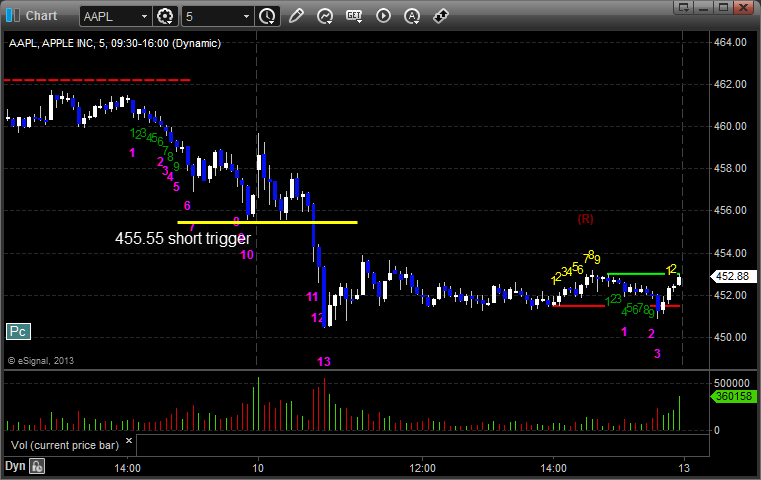
Task: Open the studies line-chart icon menu
Action: click(x=325, y=17)
